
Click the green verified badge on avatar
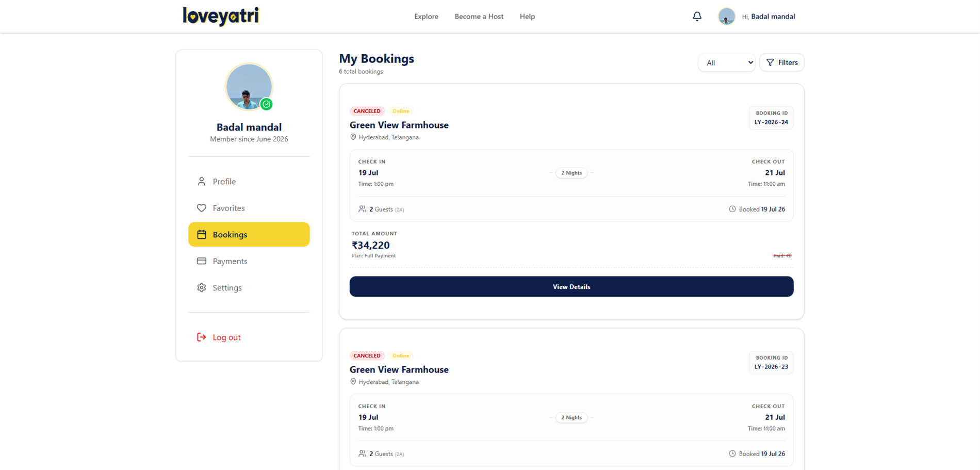266,104
